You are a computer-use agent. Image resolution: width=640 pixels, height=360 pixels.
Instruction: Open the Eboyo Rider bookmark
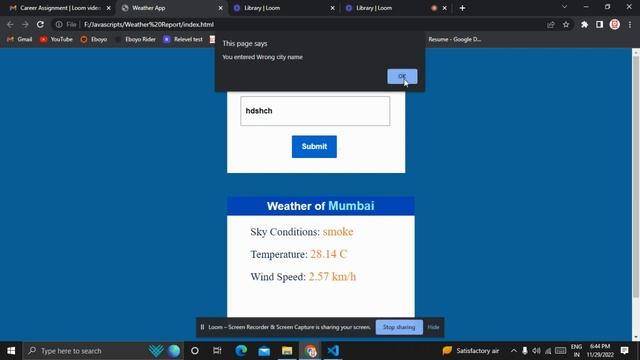point(135,39)
